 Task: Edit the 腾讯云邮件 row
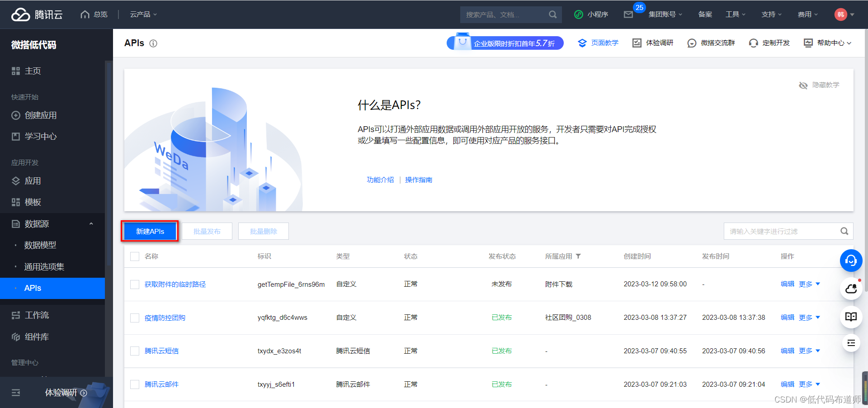[788, 384]
